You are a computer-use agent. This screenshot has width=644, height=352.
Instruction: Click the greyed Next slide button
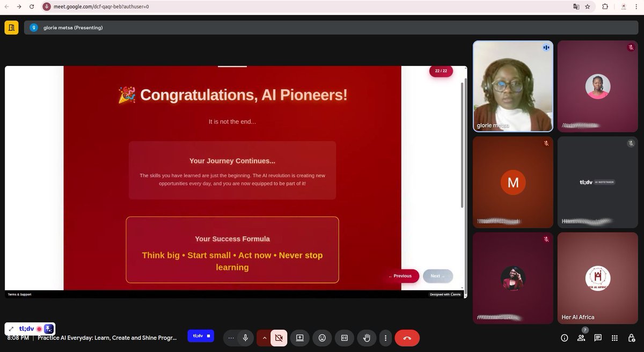pyautogui.click(x=438, y=276)
